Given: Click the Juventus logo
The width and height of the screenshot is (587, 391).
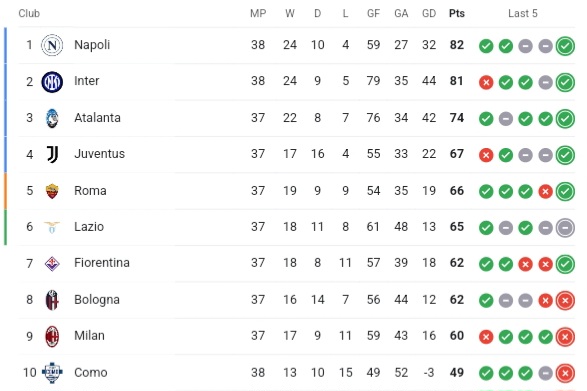Looking at the screenshot, I should point(52,154).
